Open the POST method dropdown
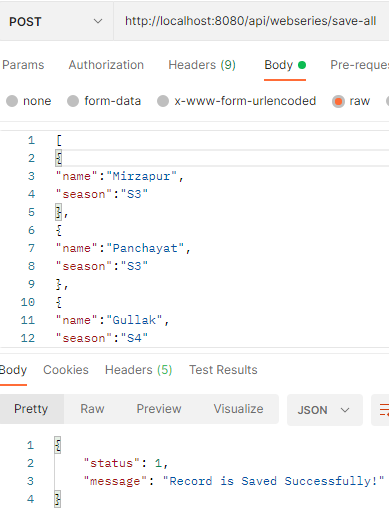Image resolution: width=389 pixels, height=513 pixels. tap(55, 22)
